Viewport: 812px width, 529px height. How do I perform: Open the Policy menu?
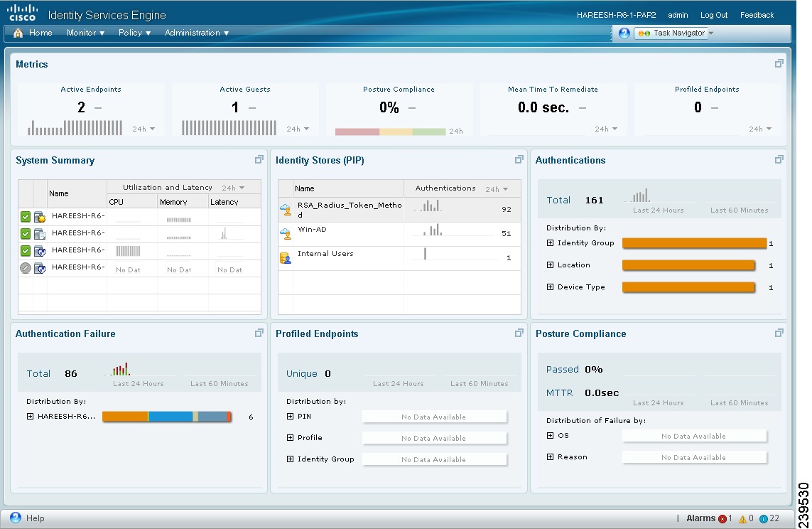[x=134, y=33]
